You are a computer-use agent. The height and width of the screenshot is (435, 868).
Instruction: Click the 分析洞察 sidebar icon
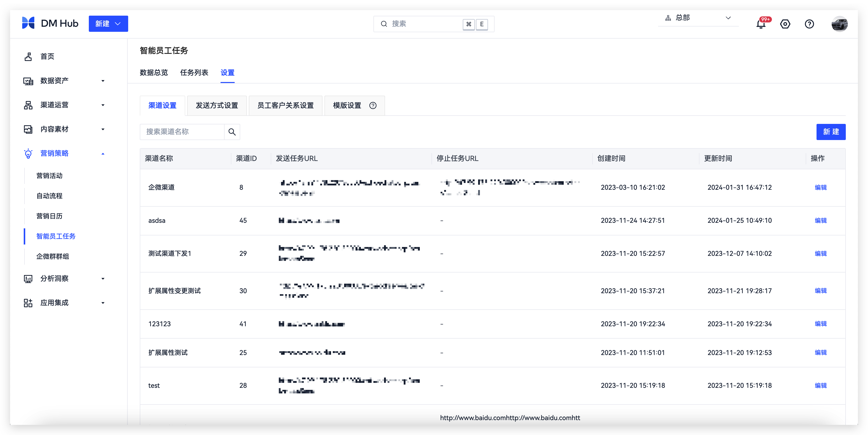click(x=28, y=279)
